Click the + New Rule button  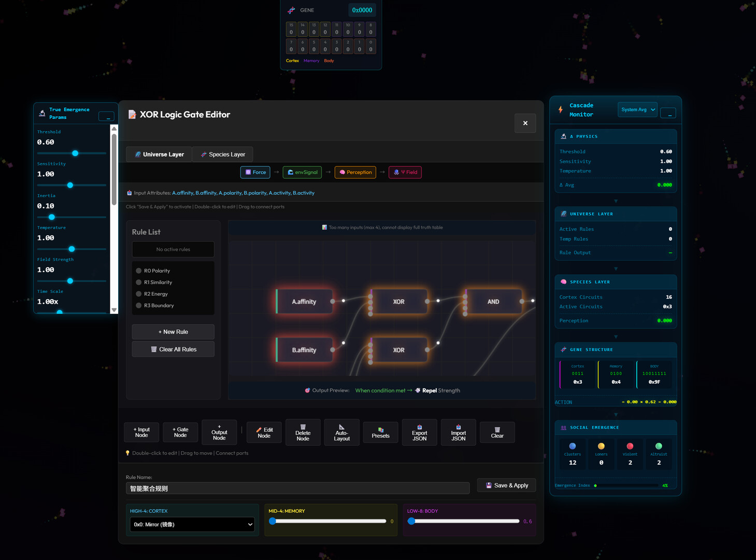(173, 332)
